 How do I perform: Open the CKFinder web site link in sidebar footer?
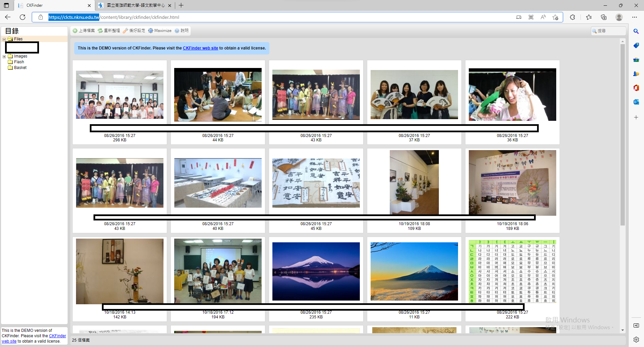point(58,336)
